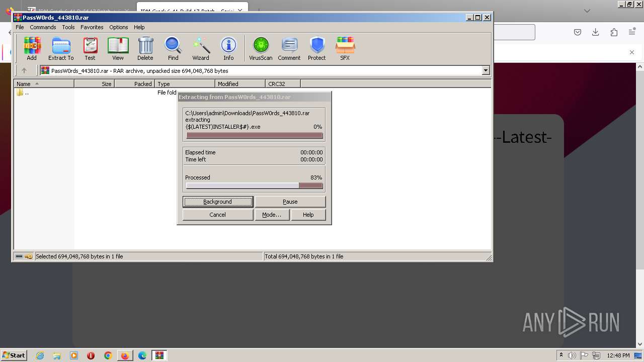Open the File menu
The width and height of the screenshot is (644, 362).
(20, 27)
